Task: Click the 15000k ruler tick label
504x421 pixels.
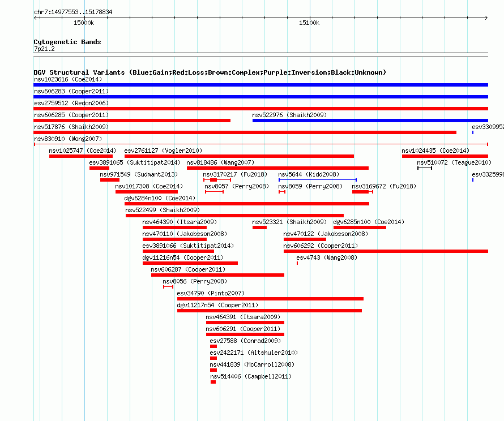Action: [x=84, y=23]
